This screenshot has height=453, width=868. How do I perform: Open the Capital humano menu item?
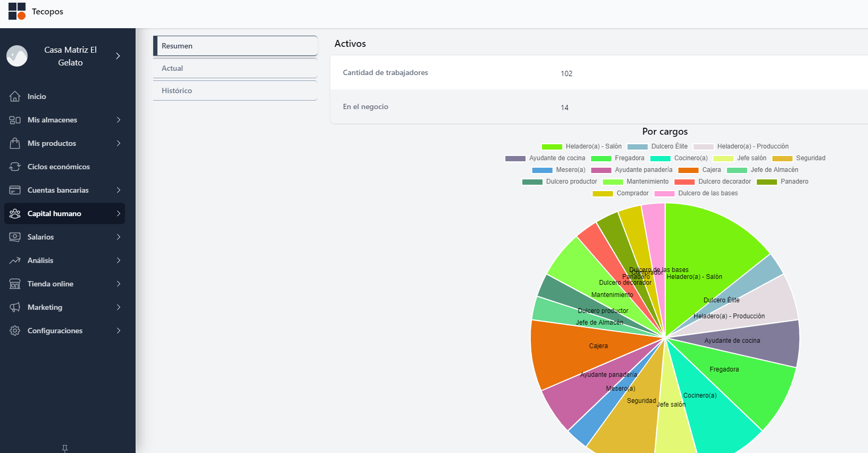coord(64,213)
